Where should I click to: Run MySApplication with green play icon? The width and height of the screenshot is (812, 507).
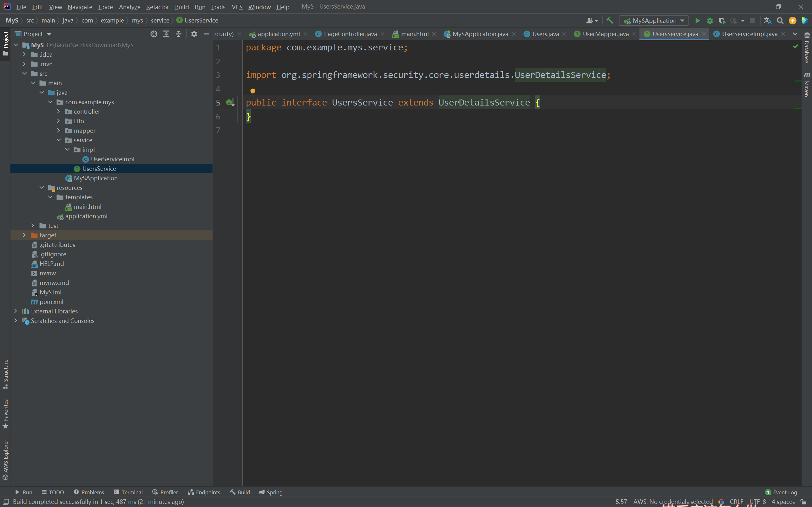697,21
